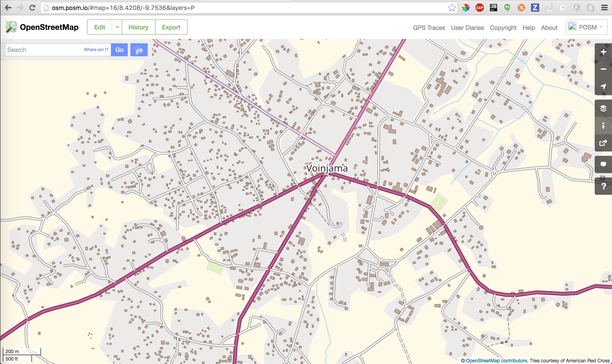Viewport: 612px width, 364px height.
Task: Click the Query features question mark
Action: 603,186
